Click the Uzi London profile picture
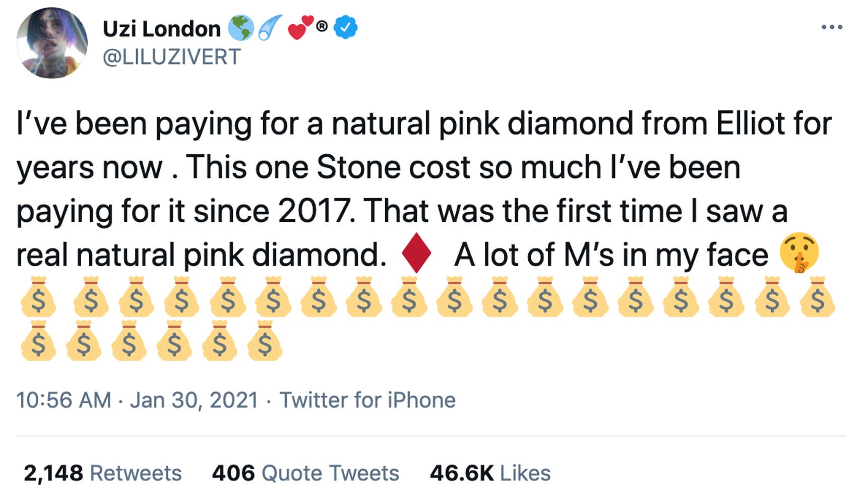Image resolution: width=865 pixels, height=504 pixels. point(52,43)
